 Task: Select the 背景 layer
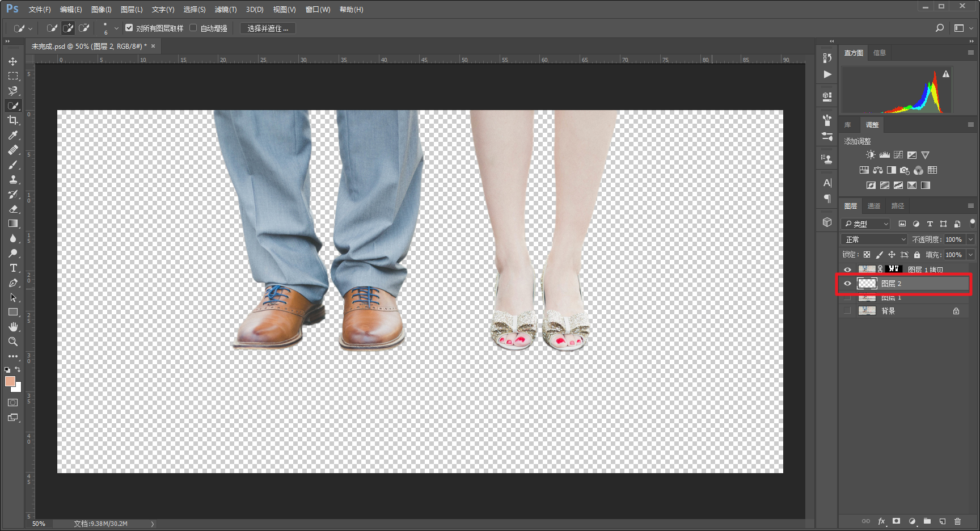[x=907, y=311]
